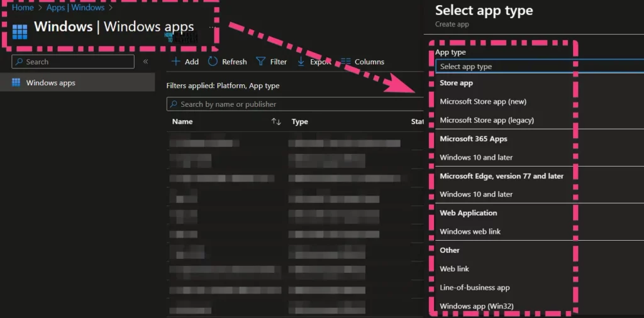Open the Windows apps sidebar item
Screen dimensions: 644x318
coord(77,82)
